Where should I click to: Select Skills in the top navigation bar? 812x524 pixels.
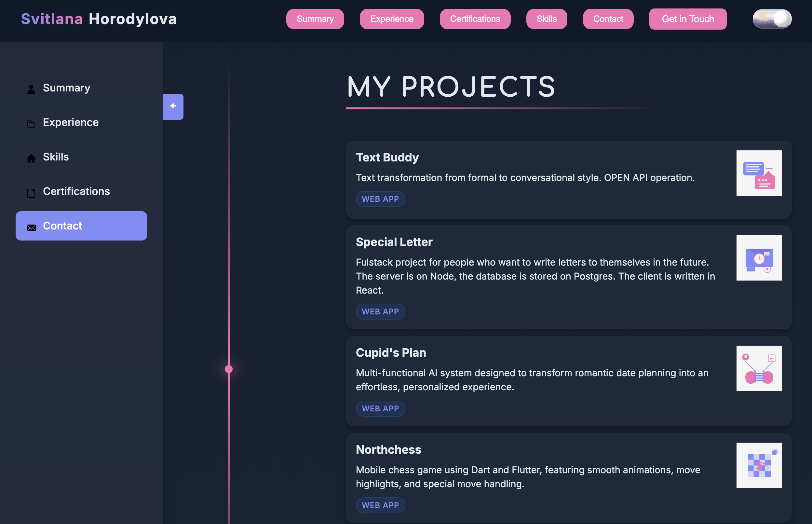547,19
